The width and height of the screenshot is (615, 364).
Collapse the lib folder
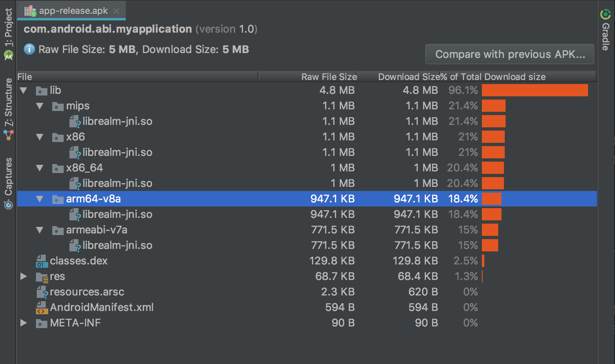(x=24, y=91)
